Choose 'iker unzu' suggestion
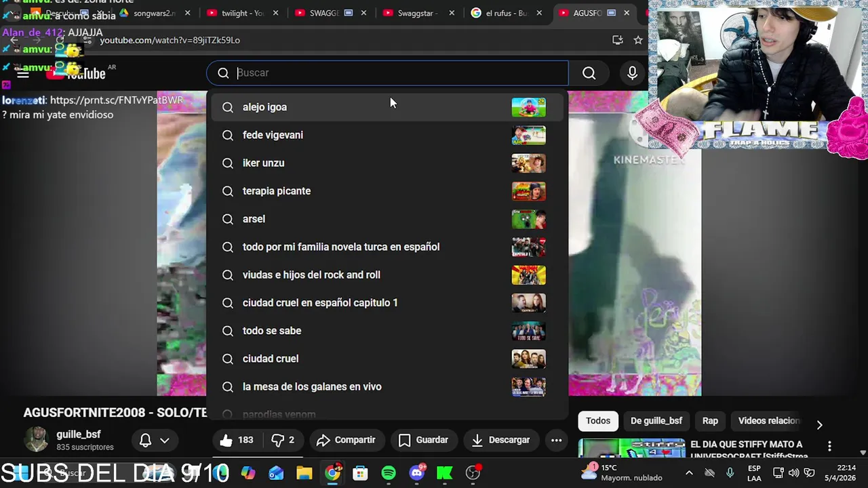Viewport: 868px width, 488px height. click(x=387, y=163)
